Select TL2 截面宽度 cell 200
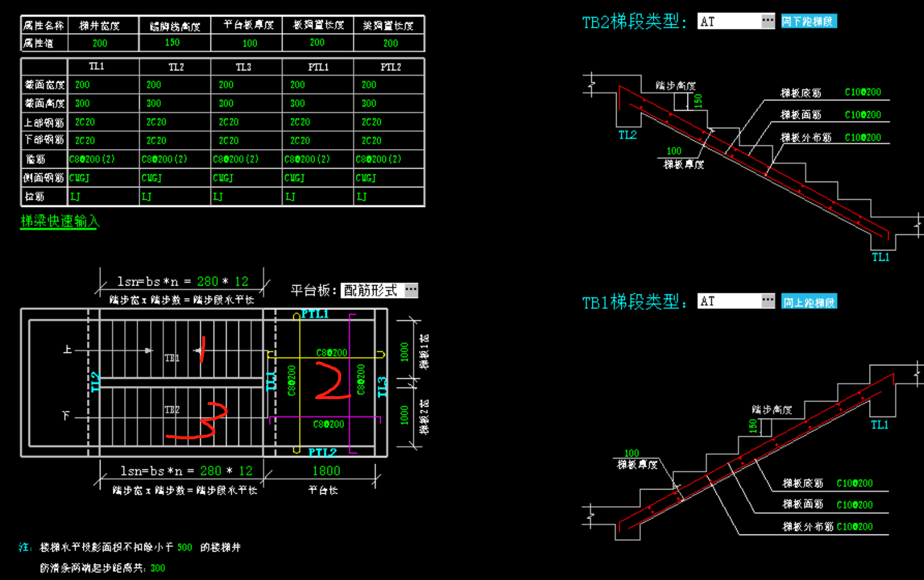924x580 pixels. pyautogui.click(x=154, y=85)
